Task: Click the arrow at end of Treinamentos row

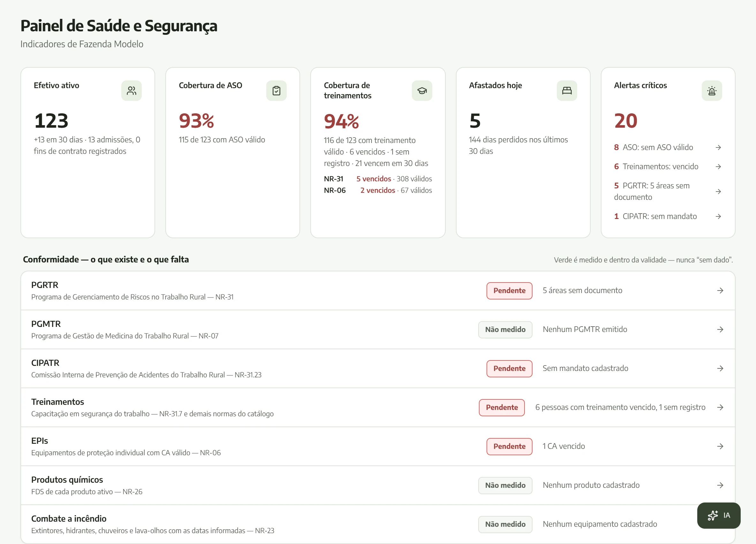Action: [x=720, y=407]
